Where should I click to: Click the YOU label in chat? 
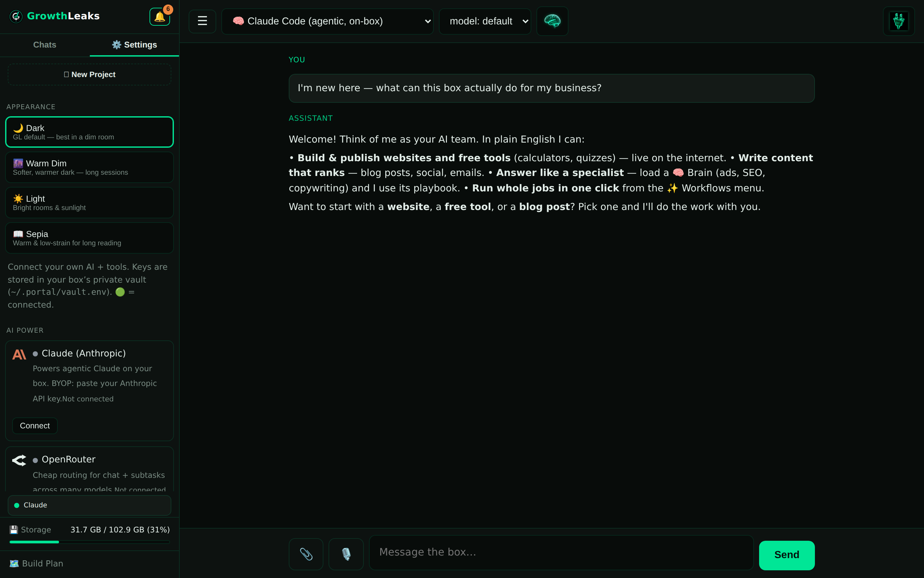[297, 60]
